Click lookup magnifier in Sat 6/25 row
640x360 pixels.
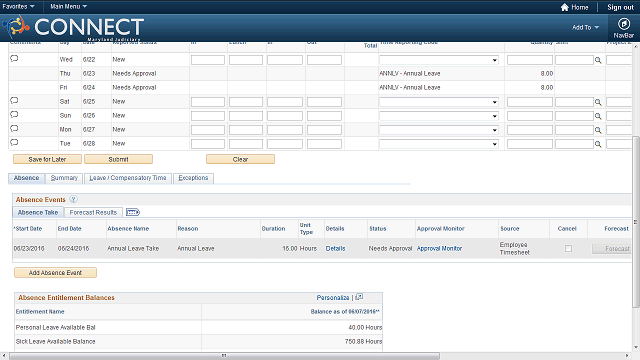click(x=598, y=102)
